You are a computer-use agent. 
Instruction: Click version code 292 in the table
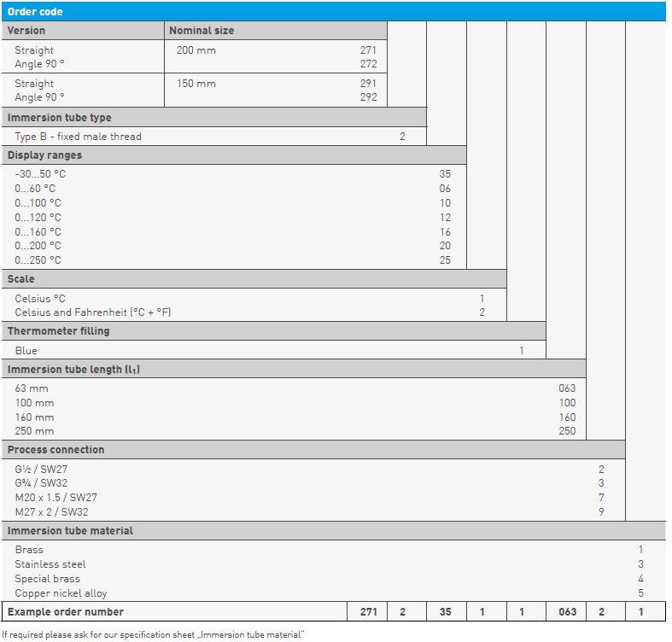tap(368, 97)
